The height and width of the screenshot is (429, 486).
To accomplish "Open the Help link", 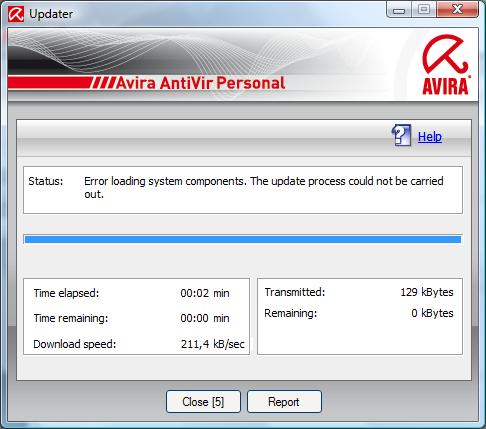I will [430, 137].
